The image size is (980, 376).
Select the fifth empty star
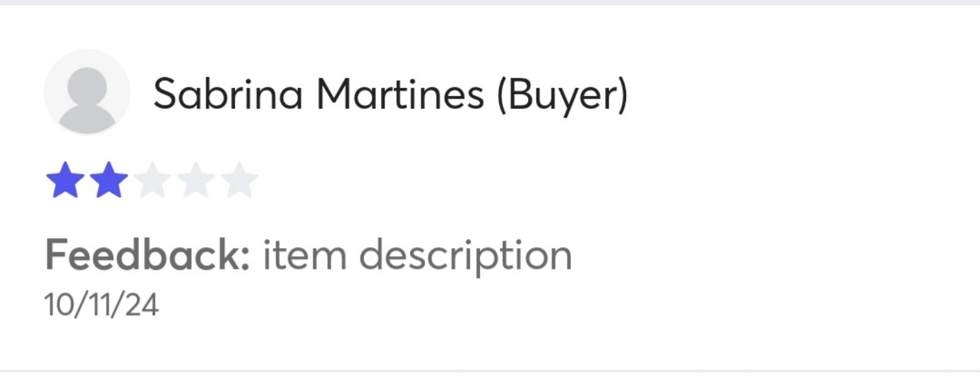239,180
